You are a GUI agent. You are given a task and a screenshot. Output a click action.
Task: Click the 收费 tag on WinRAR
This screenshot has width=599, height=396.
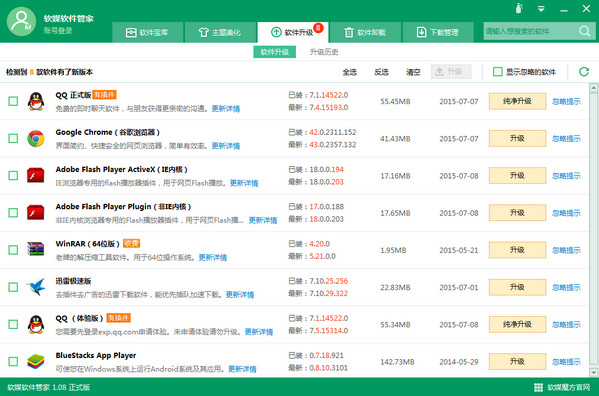tap(131, 243)
